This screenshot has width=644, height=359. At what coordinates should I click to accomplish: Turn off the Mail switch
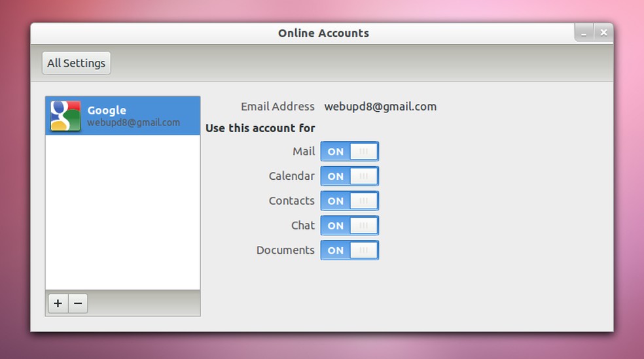[349, 152]
